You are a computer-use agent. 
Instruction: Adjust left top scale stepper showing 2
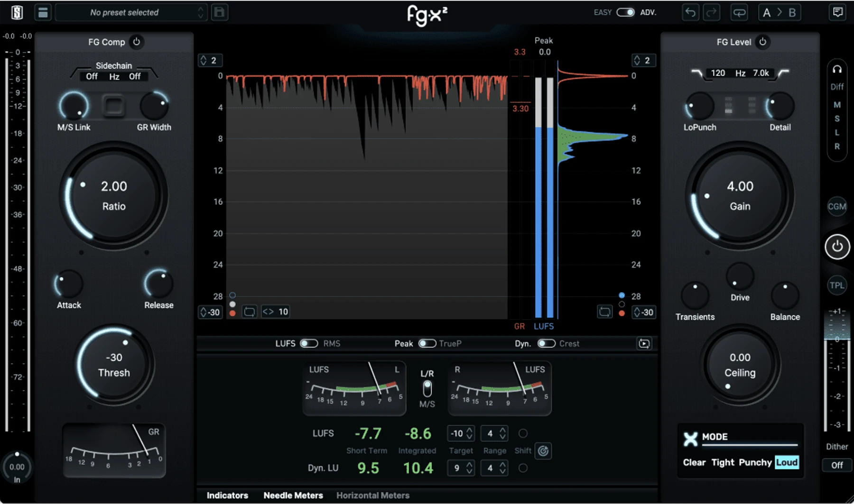pos(210,60)
